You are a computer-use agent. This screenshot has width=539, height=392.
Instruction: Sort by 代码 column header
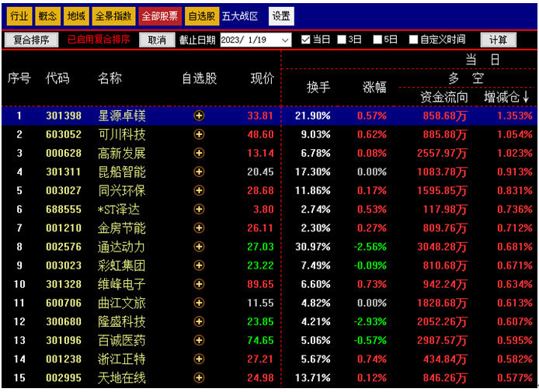click(x=57, y=78)
